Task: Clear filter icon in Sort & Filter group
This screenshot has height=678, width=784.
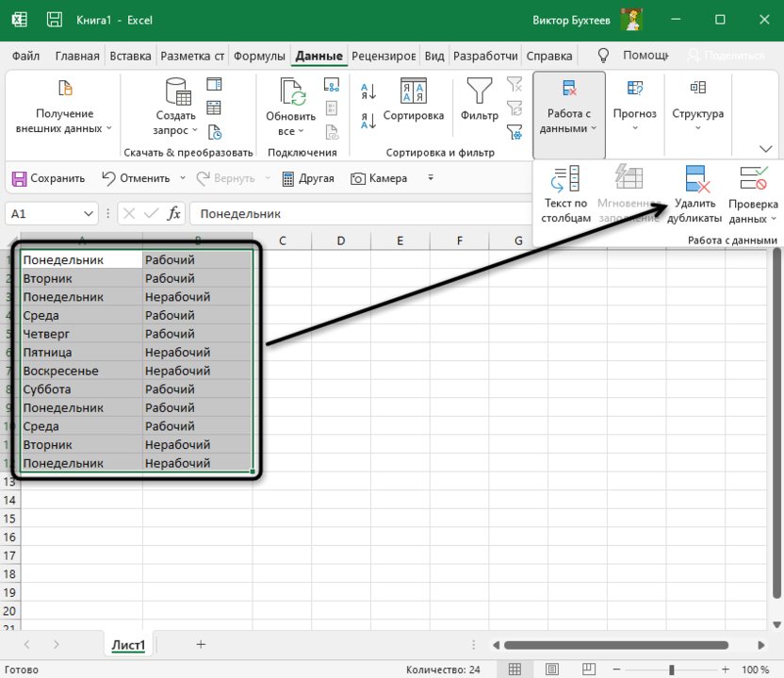Action: [514, 84]
